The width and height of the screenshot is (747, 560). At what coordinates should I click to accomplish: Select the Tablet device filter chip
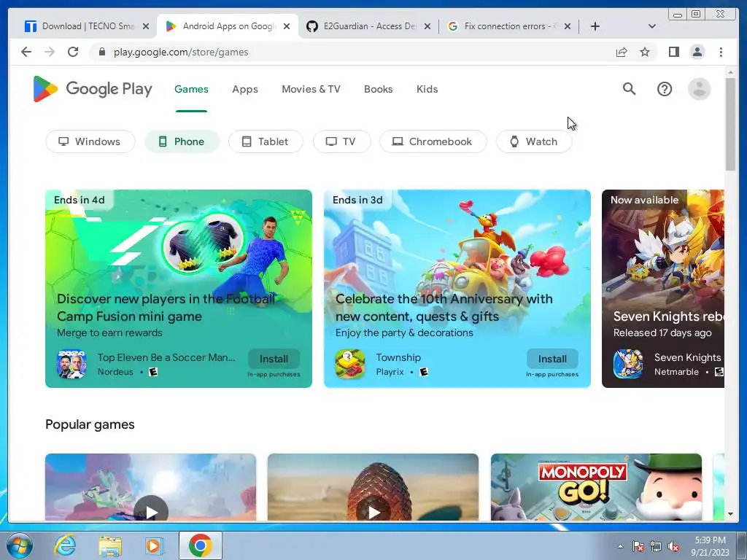tap(266, 141)
